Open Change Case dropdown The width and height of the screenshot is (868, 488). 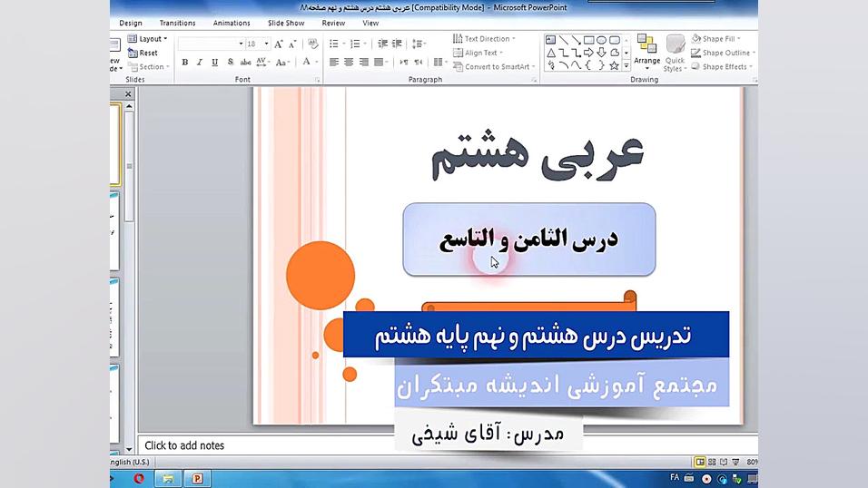(x=283, y=63)
